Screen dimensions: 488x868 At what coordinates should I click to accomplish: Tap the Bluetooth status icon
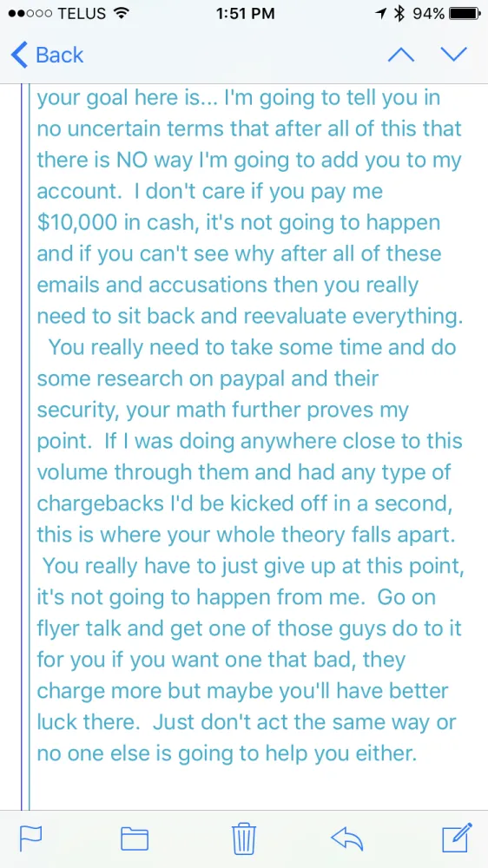[x=399, y=14]
